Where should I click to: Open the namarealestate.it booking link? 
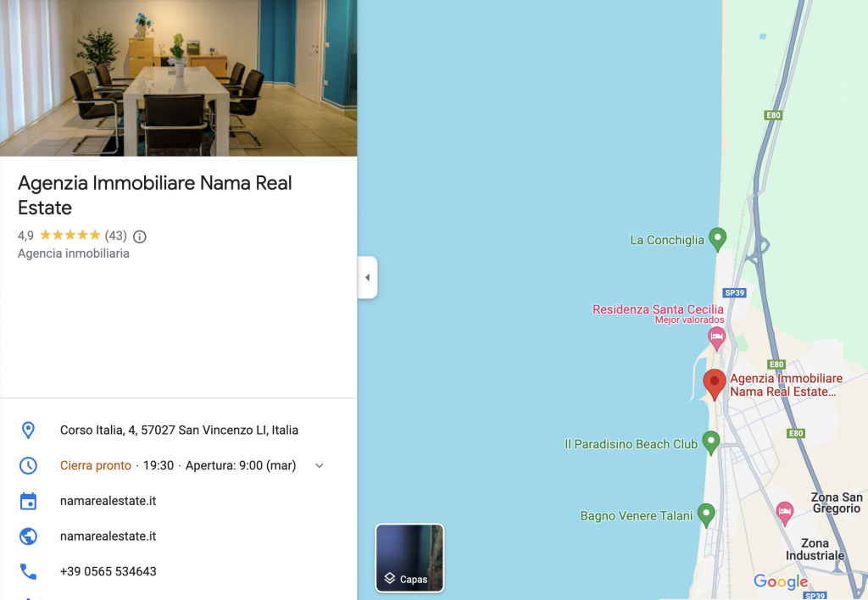pyautogui.click(x=108, y=501)
